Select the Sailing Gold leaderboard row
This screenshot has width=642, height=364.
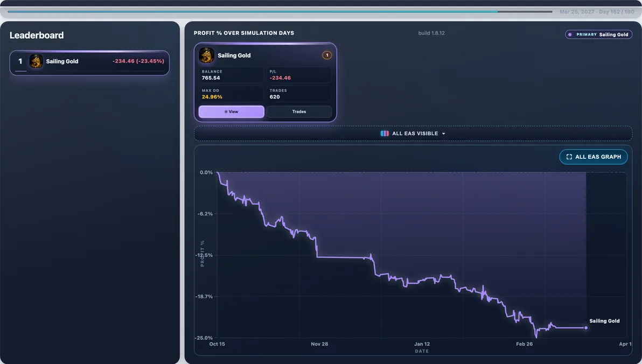coord(89,62)
